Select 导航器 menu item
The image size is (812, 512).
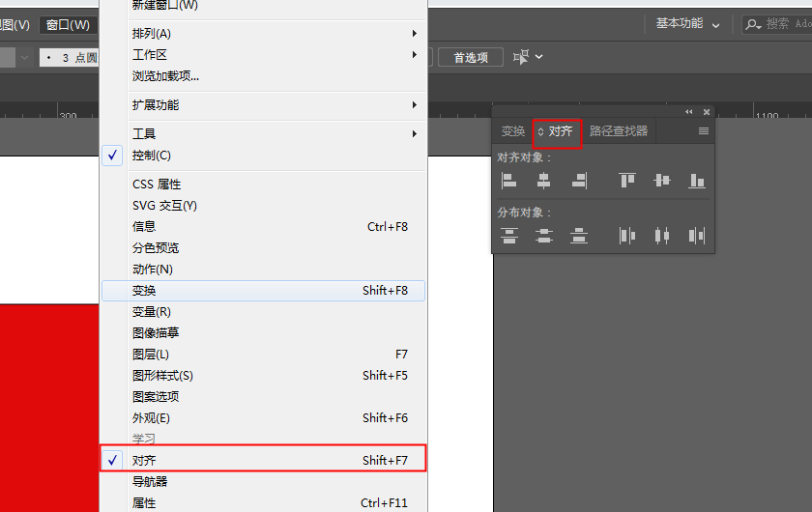click(x=263, y=481)
